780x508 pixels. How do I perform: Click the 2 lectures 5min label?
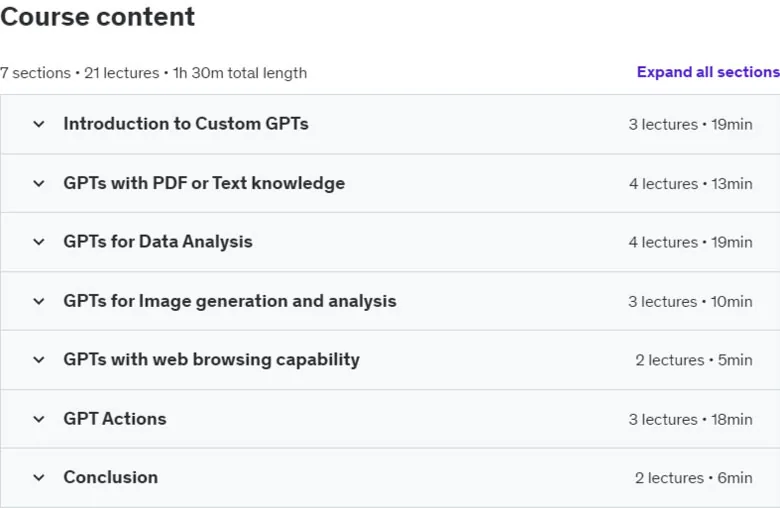pyautogui.click(x=694, y=360)
